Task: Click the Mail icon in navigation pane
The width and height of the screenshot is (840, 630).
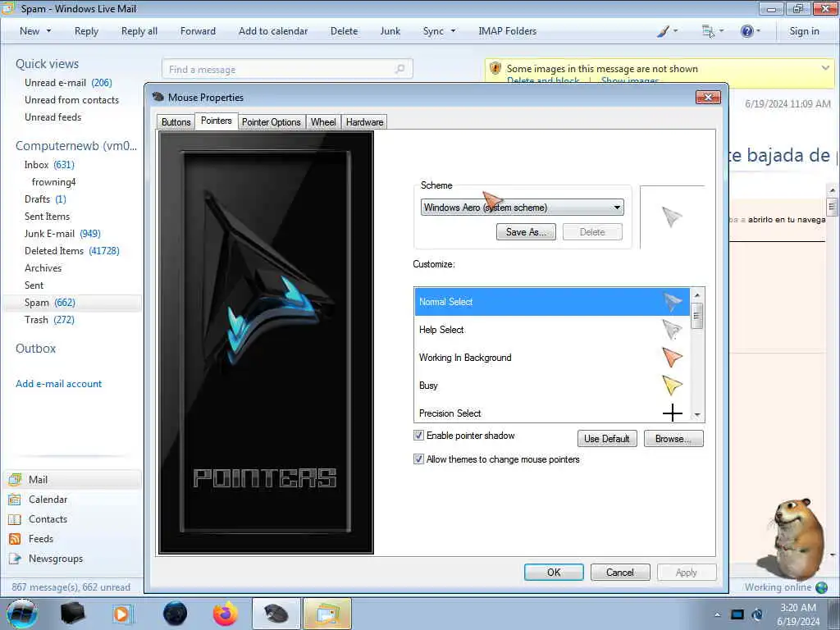Action: [15, 479]
